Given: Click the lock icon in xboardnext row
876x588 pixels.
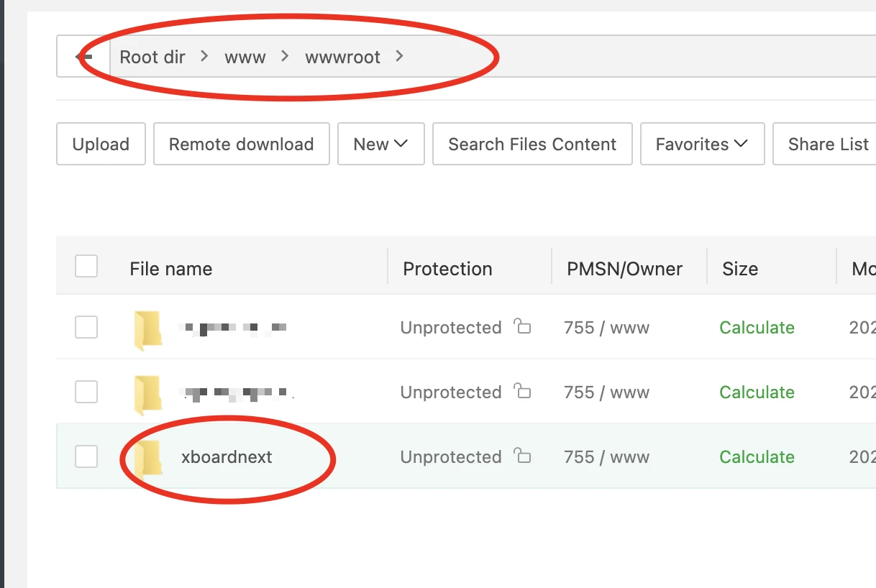Looking at the screenshot, I should [x=522, y=456].
